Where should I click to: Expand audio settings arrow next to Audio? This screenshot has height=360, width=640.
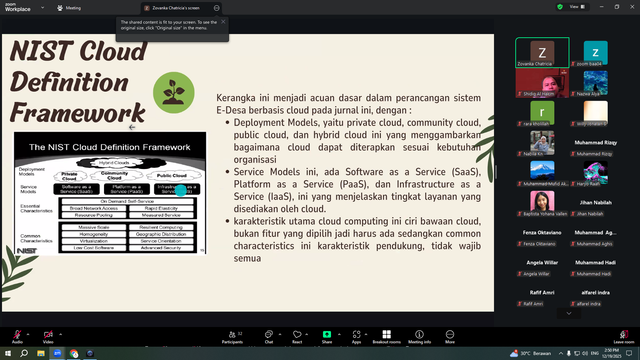[x=28, y=334]
